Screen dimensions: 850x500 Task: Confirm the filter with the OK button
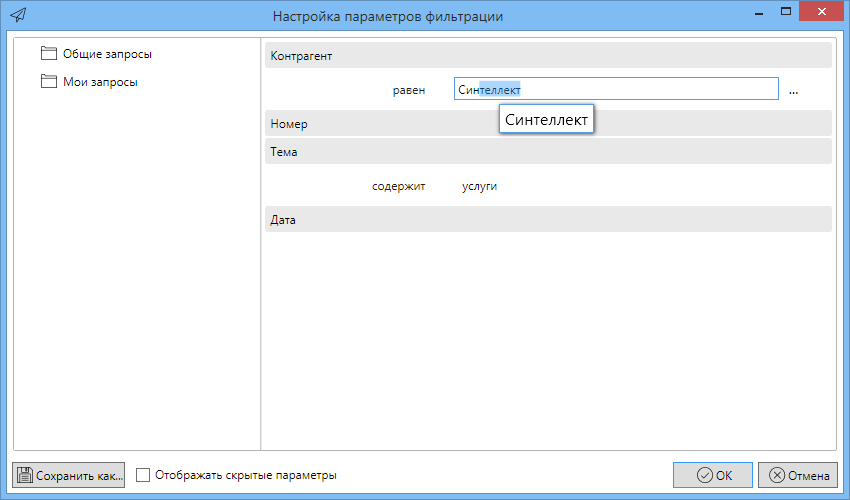pos(713,475)
